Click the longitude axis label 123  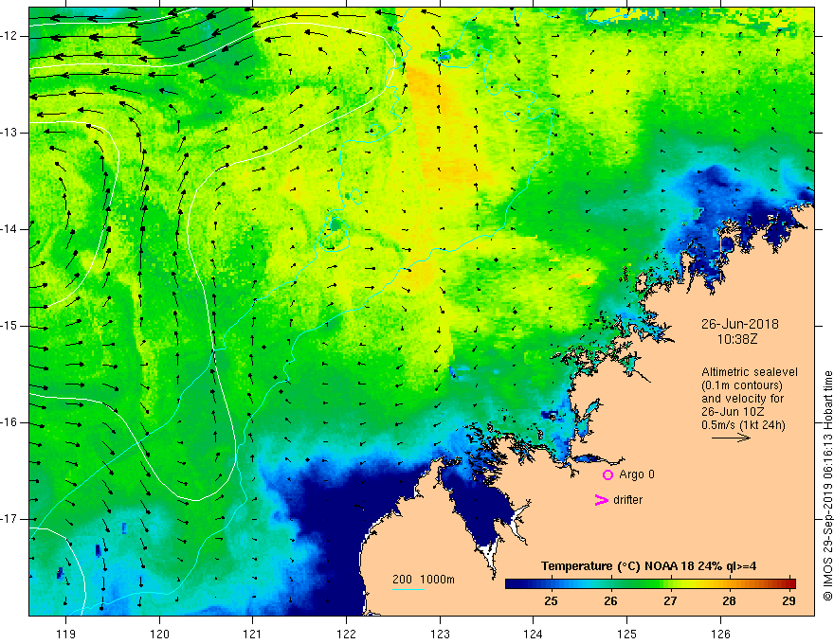click(440, 634)
